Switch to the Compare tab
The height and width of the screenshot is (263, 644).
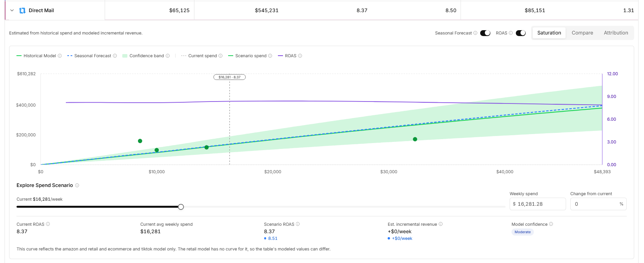coord(582,33)
